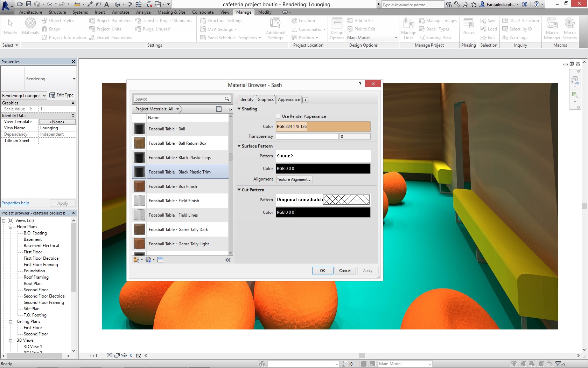Open the Site Plan view in Project Browser

click(x=31, y=309)
